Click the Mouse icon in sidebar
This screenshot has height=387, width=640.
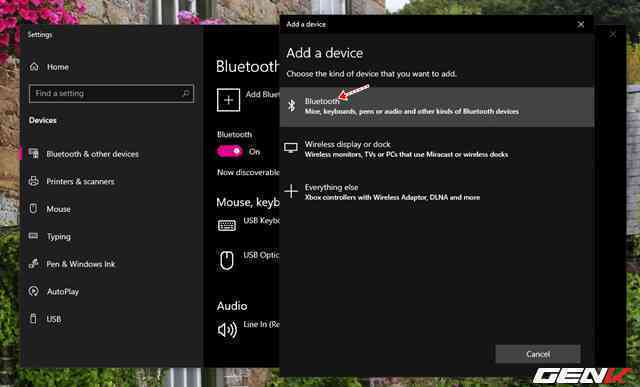point(33,209)
